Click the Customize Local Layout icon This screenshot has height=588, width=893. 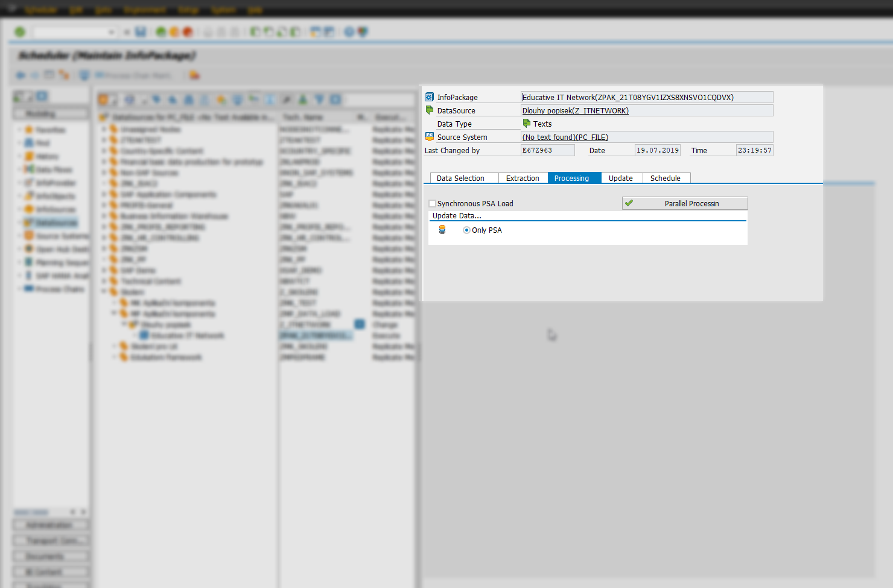(x=363, y=31)
